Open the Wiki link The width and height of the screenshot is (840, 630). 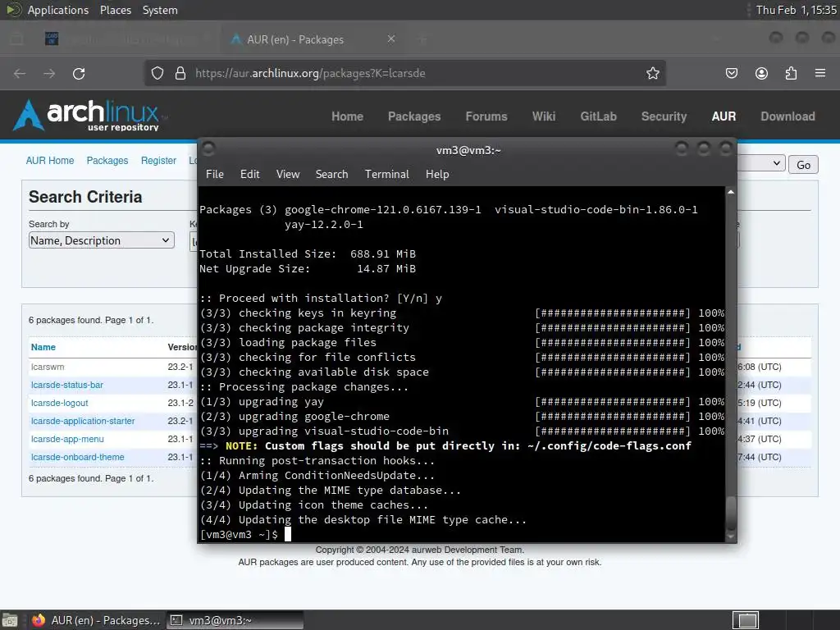pyautogui.click(x=544, y=116)
